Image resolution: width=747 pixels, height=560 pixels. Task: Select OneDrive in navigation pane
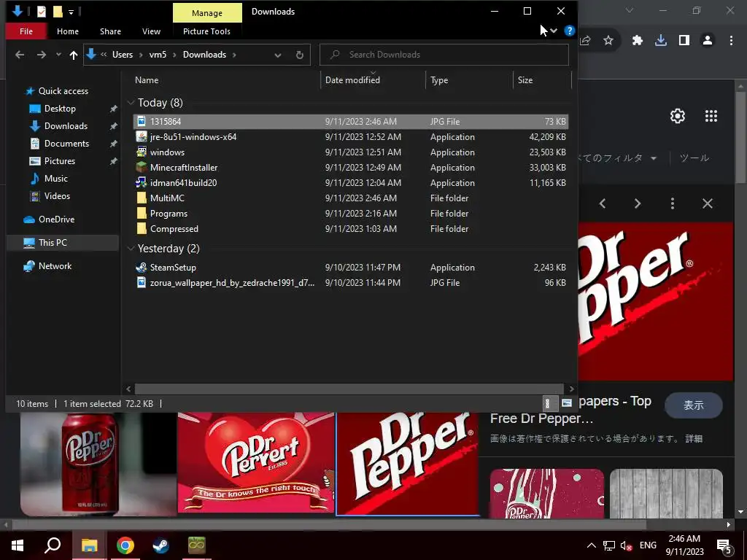(56, 219)
